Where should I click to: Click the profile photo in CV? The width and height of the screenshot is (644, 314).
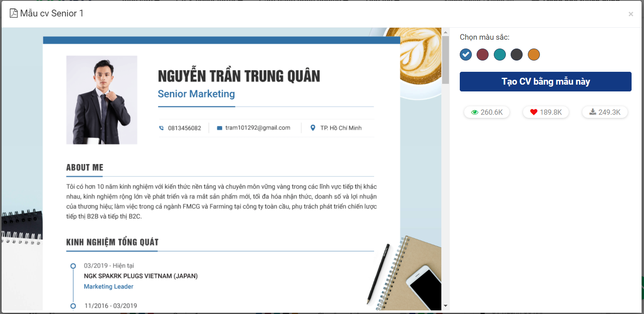click(102, 100)
